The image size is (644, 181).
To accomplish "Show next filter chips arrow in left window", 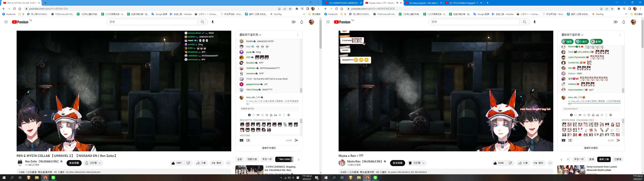I will (299, 160).
